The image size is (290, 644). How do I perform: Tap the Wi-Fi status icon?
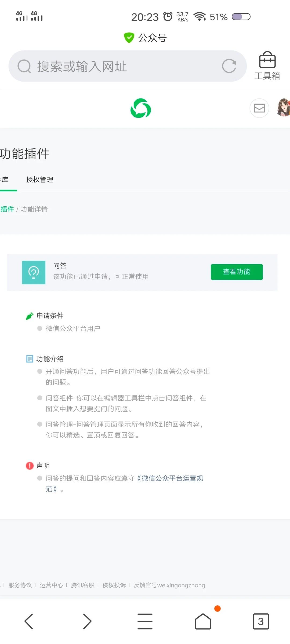pos(200,17)
